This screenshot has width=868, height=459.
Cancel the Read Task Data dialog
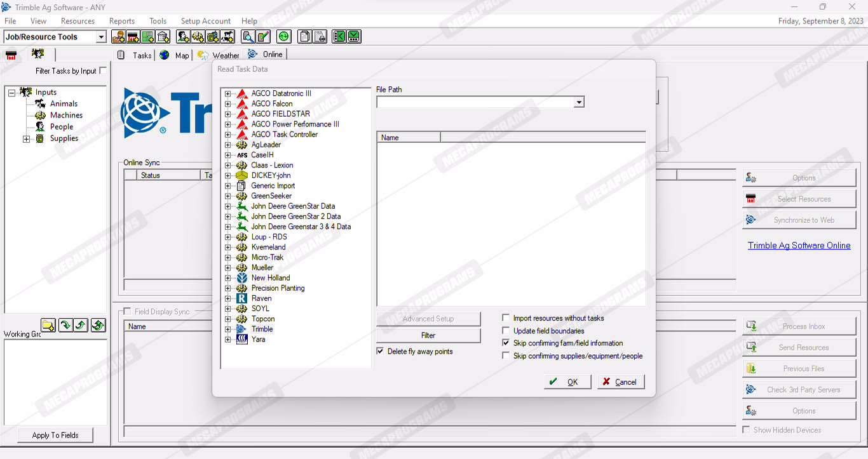coord(621,382)
